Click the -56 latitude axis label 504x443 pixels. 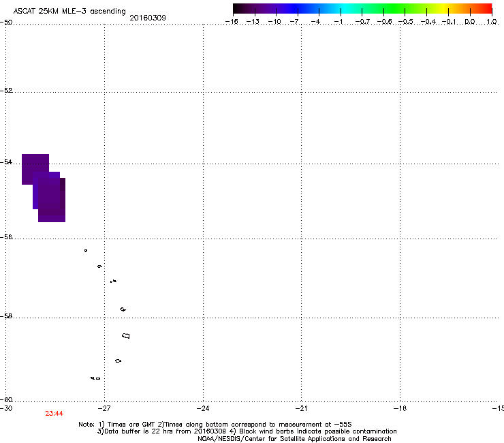(6, 237)
